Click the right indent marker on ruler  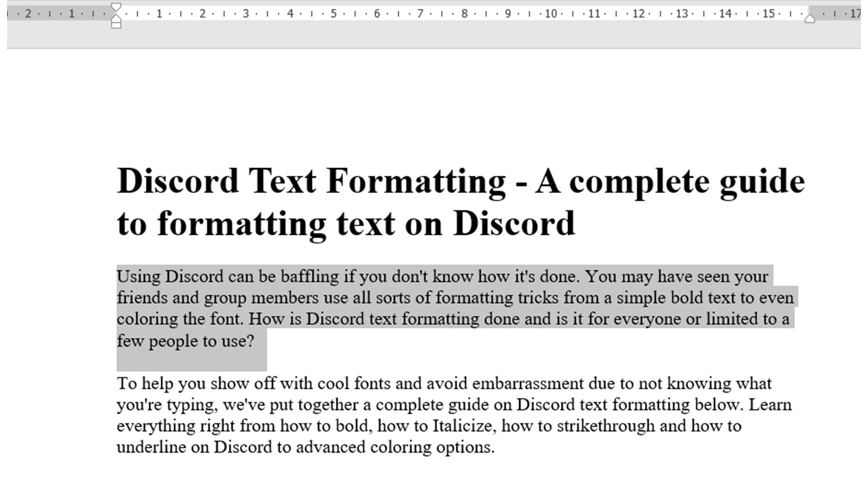pyautogui.click(x=809, y=18)
